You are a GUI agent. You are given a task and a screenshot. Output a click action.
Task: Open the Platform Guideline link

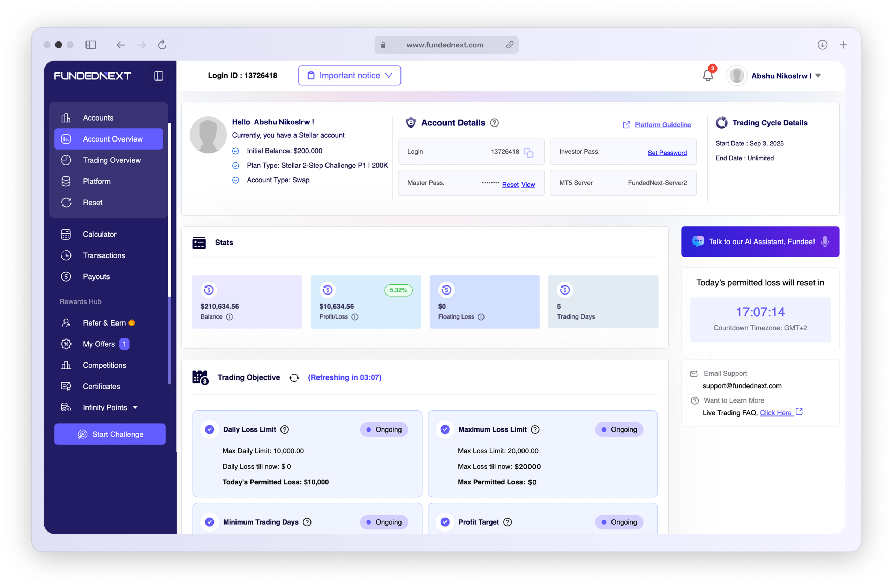click(663, 124)
